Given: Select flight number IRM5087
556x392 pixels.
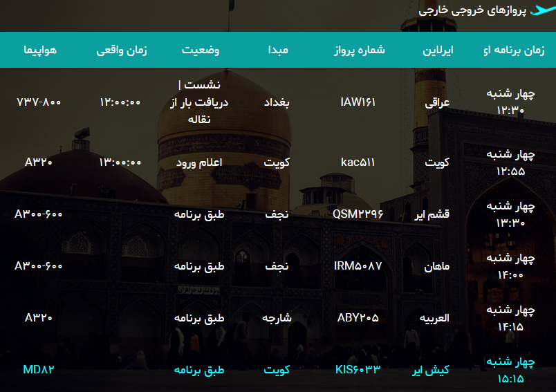Looking at the screenshot, I should [x=358, y=265].
